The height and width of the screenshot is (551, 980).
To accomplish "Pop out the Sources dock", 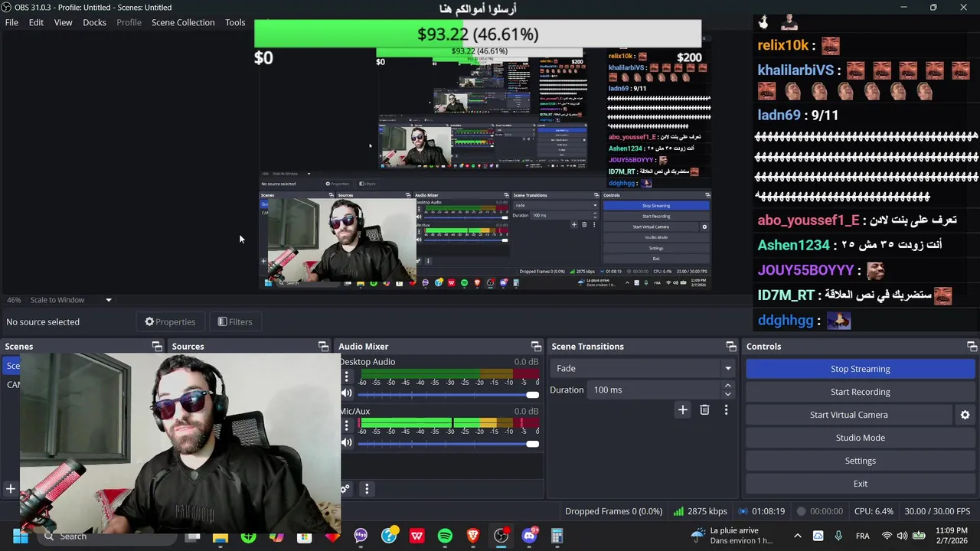I will pyautogui.click(x=323, y=347).
